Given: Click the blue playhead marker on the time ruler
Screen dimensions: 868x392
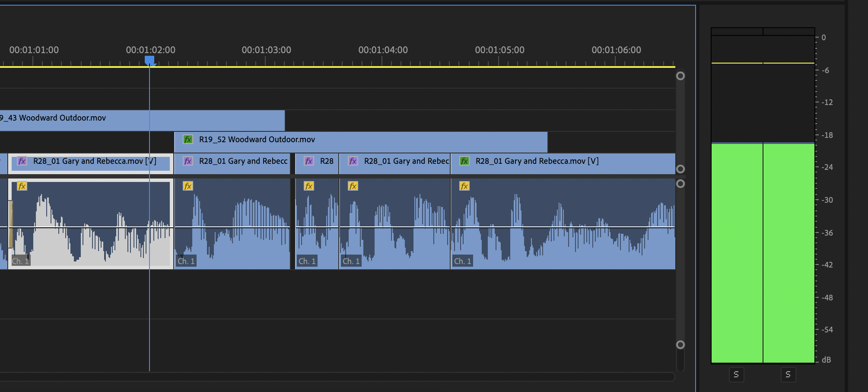Looking at the screenshot, I should (x=149, y=60).
